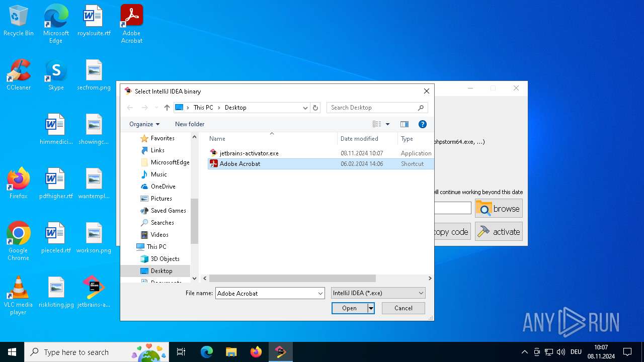The width and height of the screenshot is (644, 362).
Task: Select Firefox desktop shortcut
Action: pos(19,184)
